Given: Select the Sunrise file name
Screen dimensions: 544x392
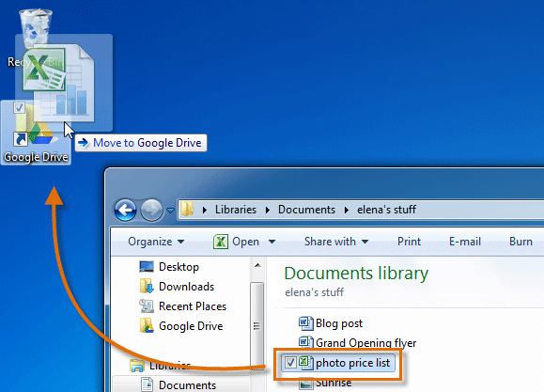Looking at the screenshot, I should (x=334, y=383).
